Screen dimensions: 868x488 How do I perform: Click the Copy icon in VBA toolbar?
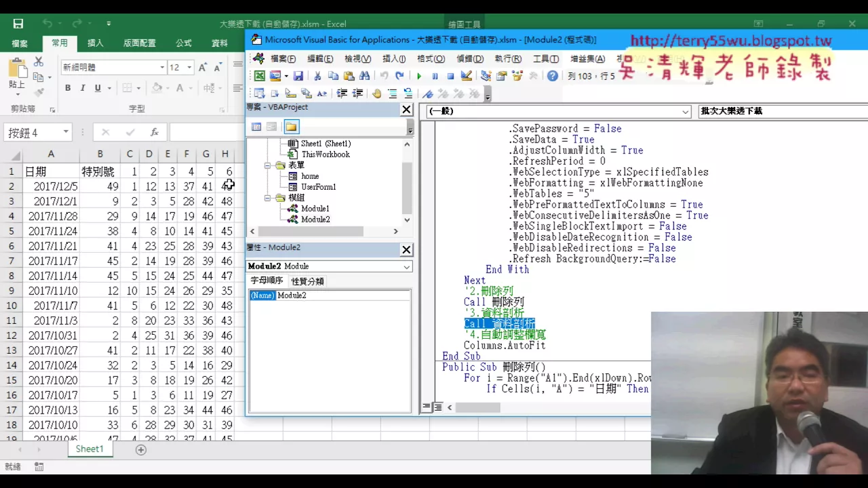[333, 76]
